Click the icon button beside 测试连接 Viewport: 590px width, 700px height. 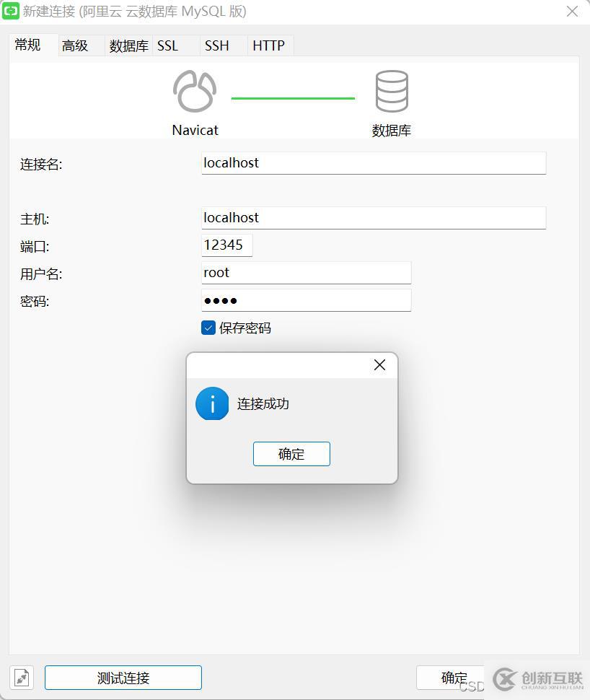[22, 678]
